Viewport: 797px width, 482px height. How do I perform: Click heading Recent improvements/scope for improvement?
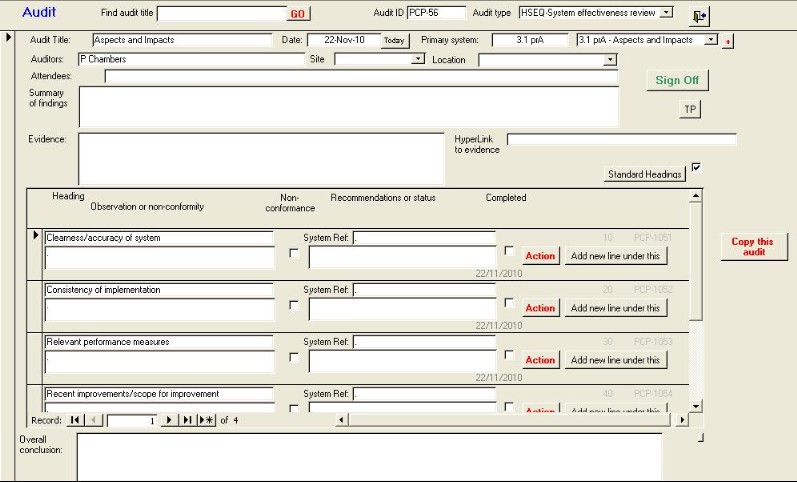(159, 394)
